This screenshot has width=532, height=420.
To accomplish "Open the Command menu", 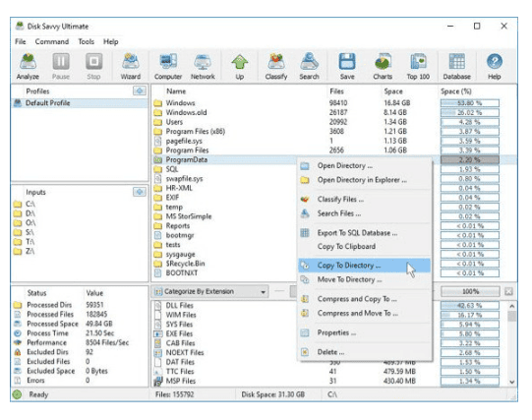I will click(x=52, y=41).
